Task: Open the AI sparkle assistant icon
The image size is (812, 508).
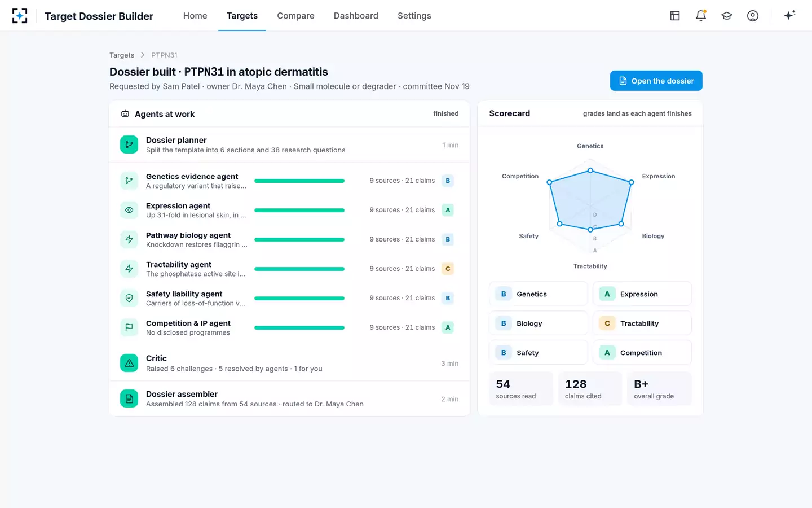Action: pos(789,15)
